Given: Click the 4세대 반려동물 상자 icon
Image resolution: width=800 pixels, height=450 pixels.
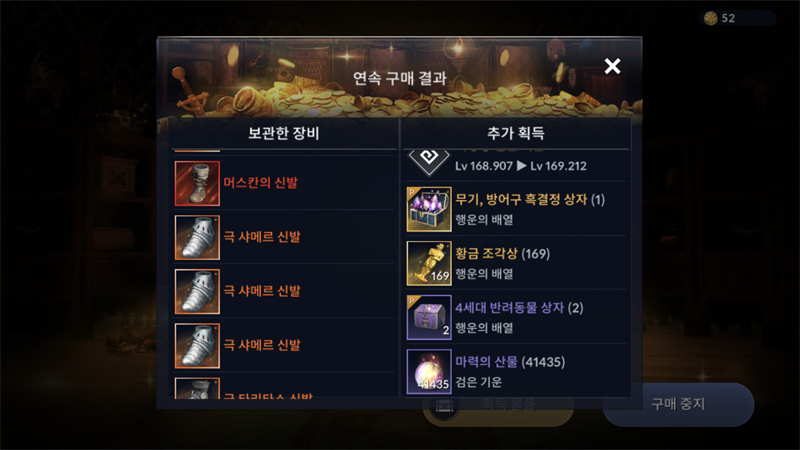Looking at the screenshot, I should 429,317.
